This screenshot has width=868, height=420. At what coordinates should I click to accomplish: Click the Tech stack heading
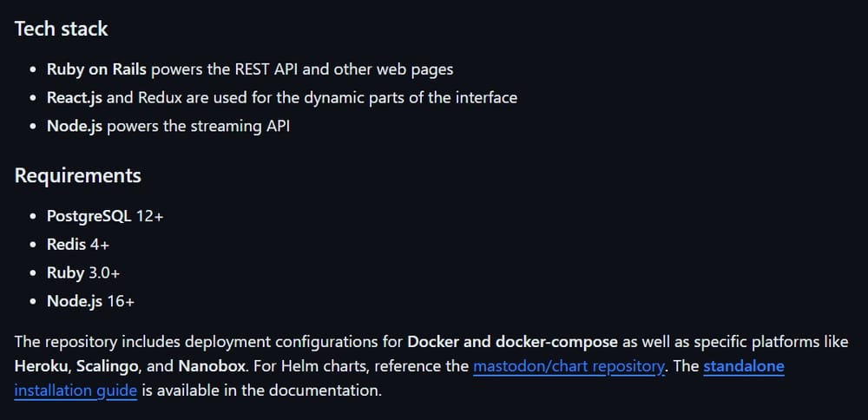point(61,29)
